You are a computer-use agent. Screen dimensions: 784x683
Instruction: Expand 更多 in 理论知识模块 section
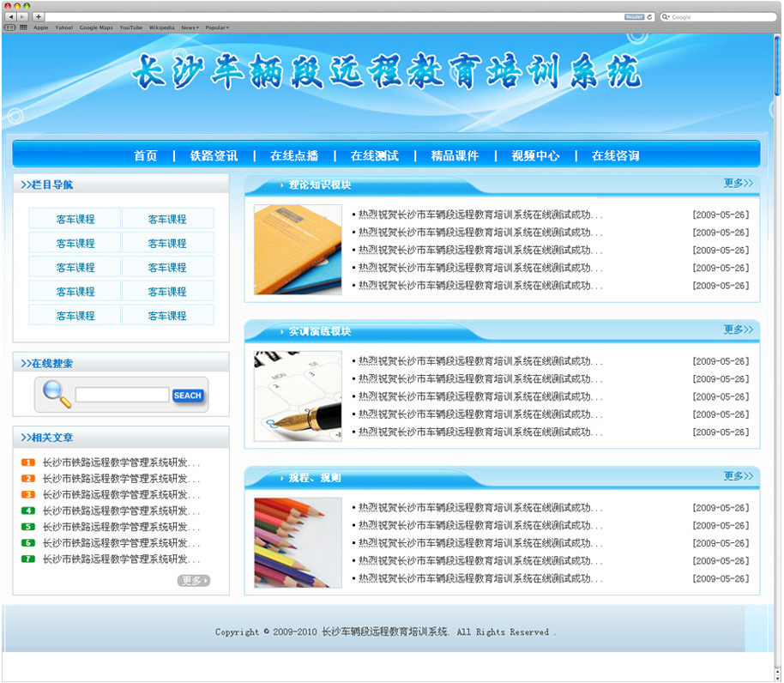pos(738,183)
